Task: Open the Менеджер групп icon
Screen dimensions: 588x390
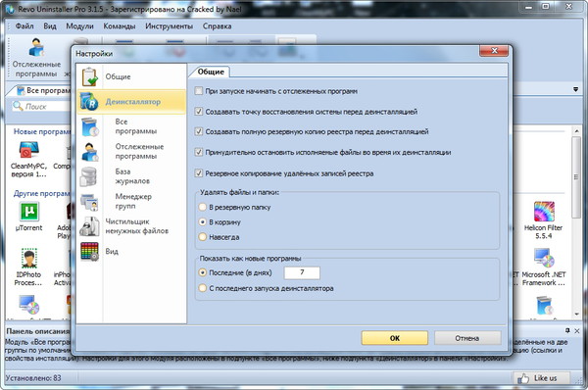Action: 89,202
